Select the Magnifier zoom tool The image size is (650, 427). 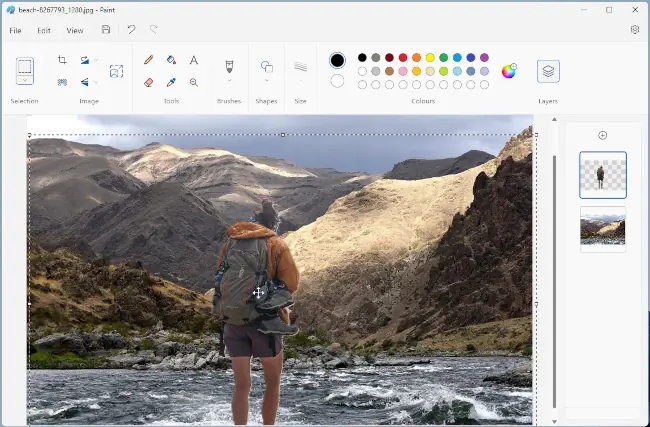[194, 82]
